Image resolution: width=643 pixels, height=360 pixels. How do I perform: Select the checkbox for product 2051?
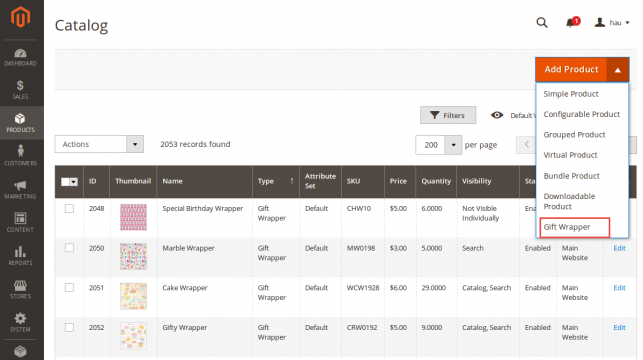click(69, 288)
